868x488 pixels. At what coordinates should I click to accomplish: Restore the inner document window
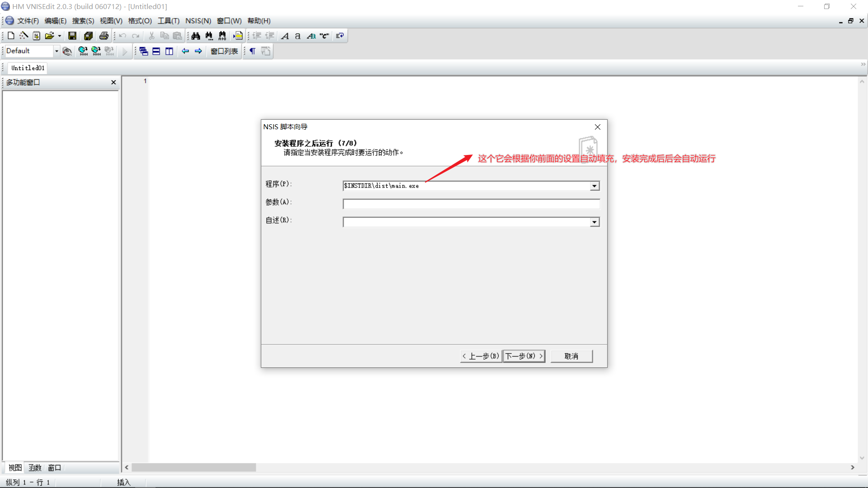(850, 21)
